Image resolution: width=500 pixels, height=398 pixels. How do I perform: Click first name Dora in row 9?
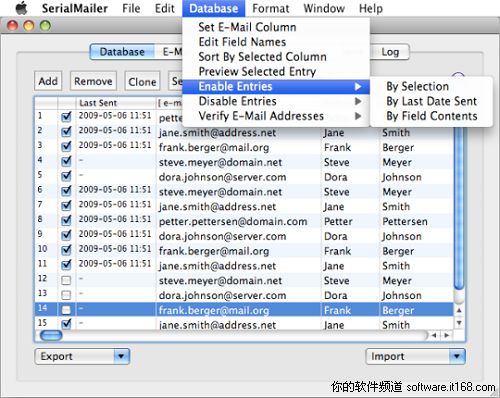pos(336,236)
